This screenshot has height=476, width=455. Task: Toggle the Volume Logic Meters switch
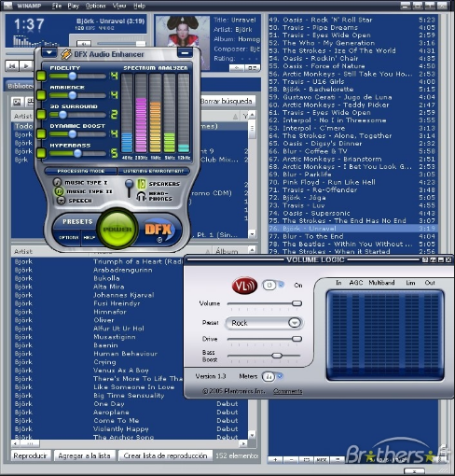point(272,377)
